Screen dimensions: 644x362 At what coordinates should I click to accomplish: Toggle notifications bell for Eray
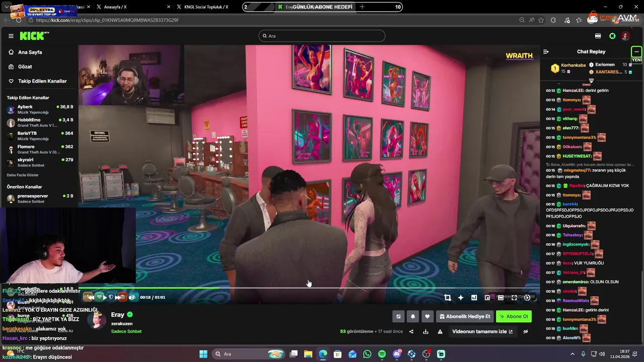(413, 316)
